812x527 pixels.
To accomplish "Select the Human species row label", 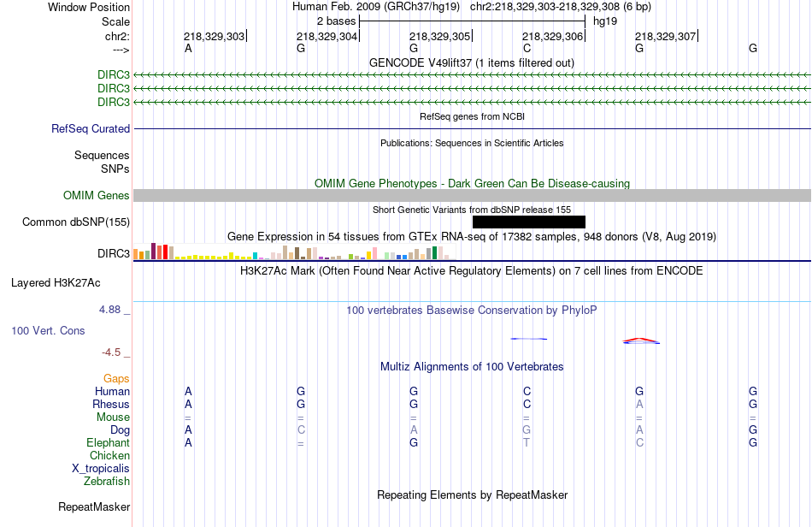I will (x=112, y=391).
